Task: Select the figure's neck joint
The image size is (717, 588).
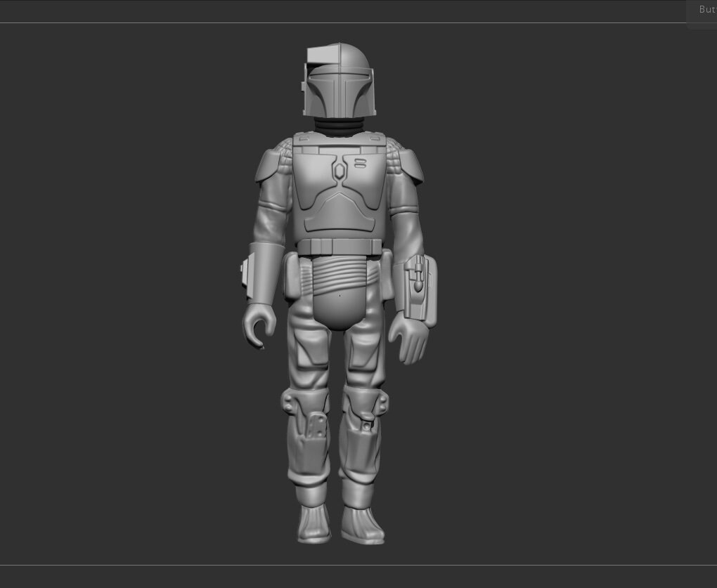Action: click(337, 125)
